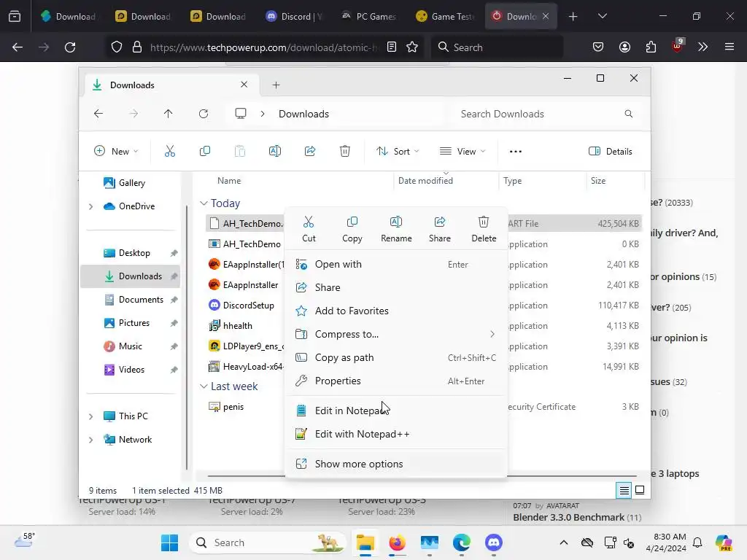The height and width of the screenshot is (560, 747).
Task: Click the Copy icon in the File Explorer toolbar
Action: pyautogui.click(x=205, y=152)
